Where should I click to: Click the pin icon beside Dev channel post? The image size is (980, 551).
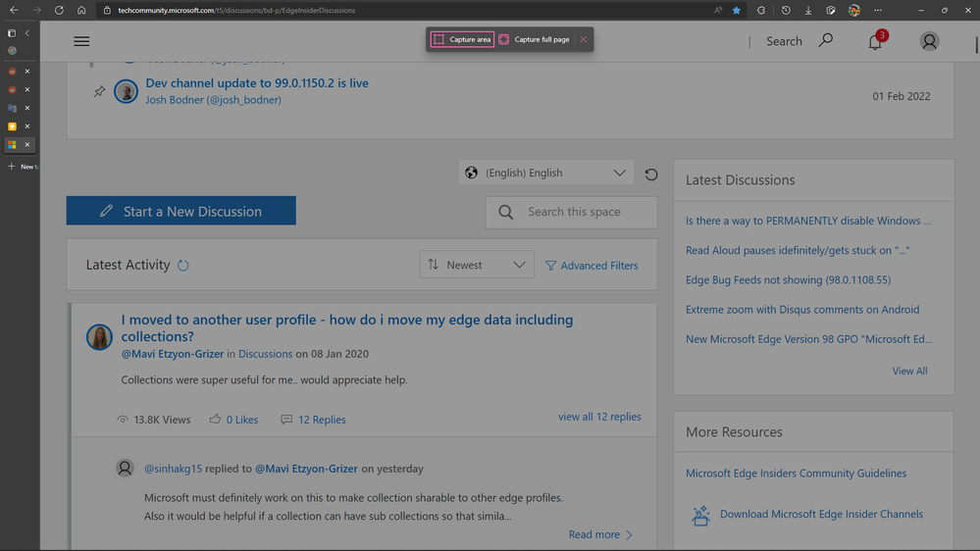point(99,92)
